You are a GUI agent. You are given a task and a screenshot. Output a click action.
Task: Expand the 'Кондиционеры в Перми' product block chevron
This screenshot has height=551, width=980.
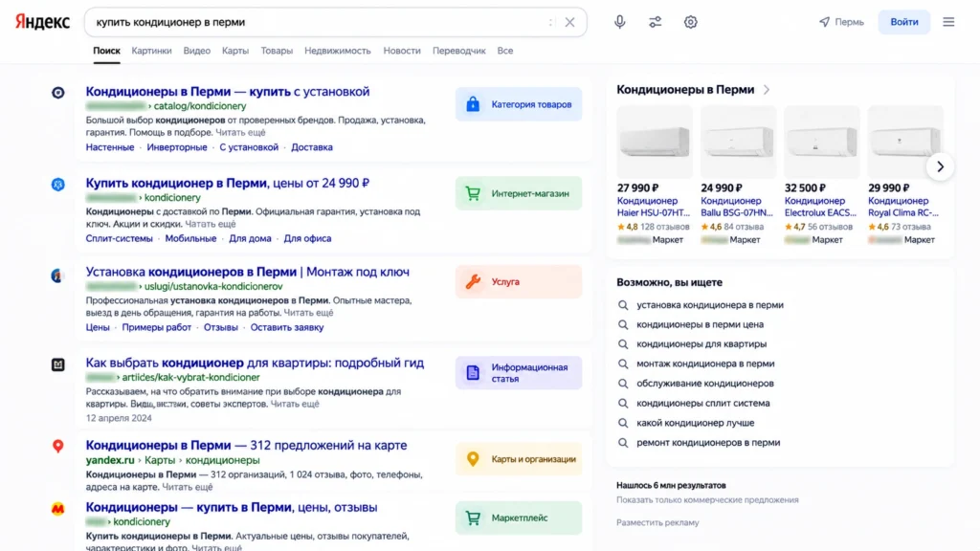(767, 90)
